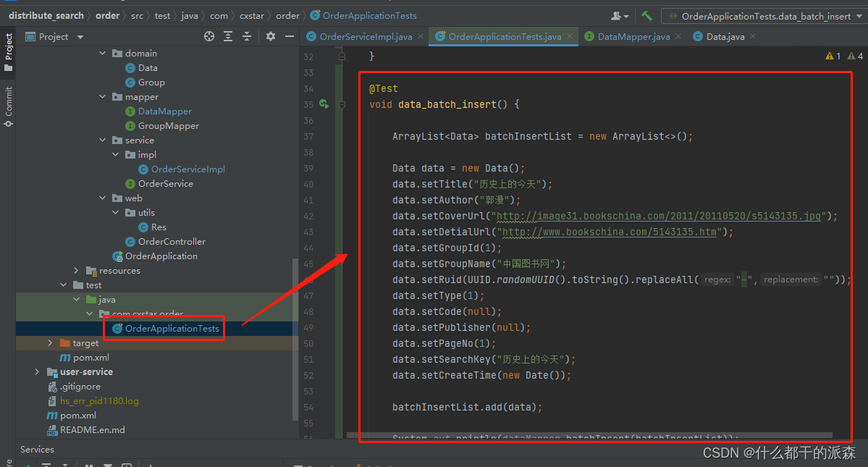Close the Data.java tab

tap(753, 36)
